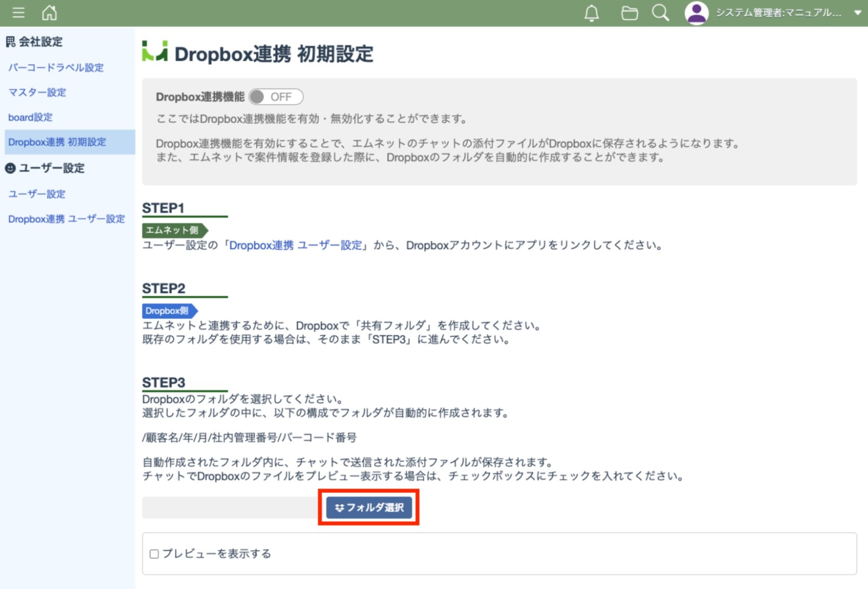Follow Dropbox連携 ユーザー設定 link in STEP1
Image resolution: width=868 pixels, height=589 pixels.
(x=295, y=245)
